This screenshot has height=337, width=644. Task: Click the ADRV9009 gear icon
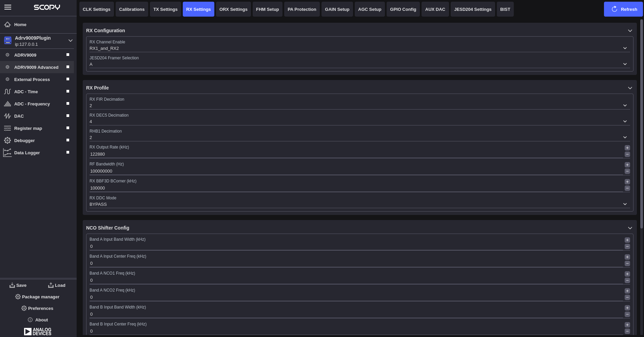[x=7, y=55]
